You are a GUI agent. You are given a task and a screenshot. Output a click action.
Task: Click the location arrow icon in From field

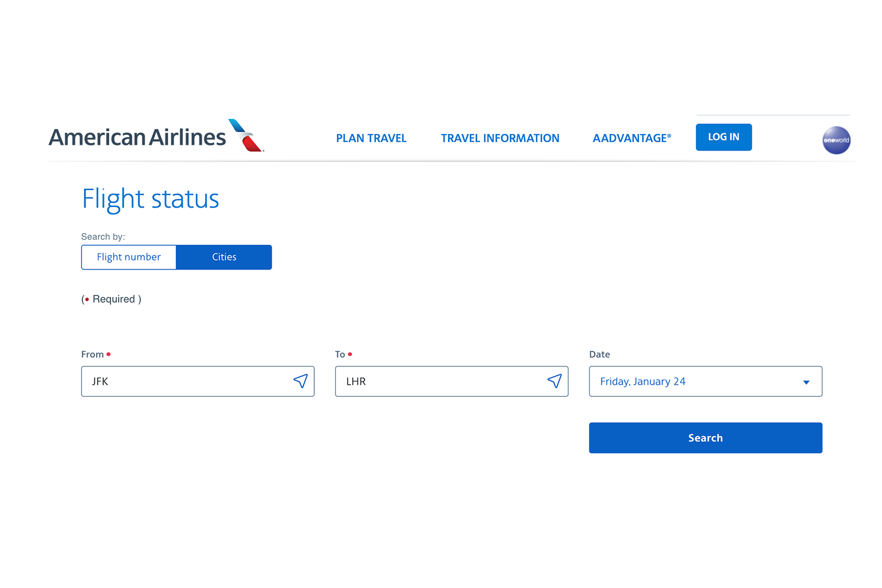click(300, 381)
